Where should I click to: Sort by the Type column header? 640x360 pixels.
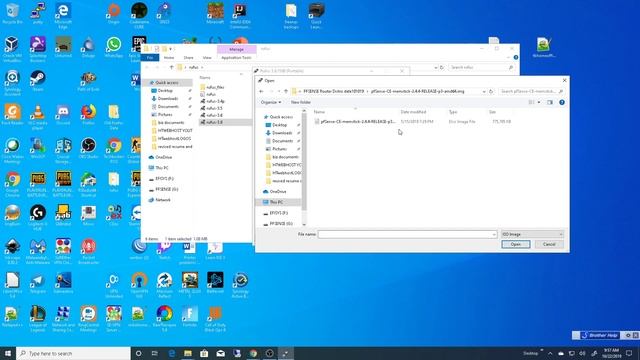[x=453, y=112]
